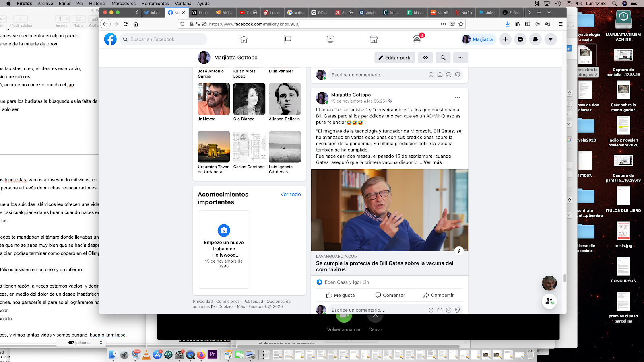Open Spotlight search in the menu bar
The image size is (644, 362).
click(x=614, y=3)
